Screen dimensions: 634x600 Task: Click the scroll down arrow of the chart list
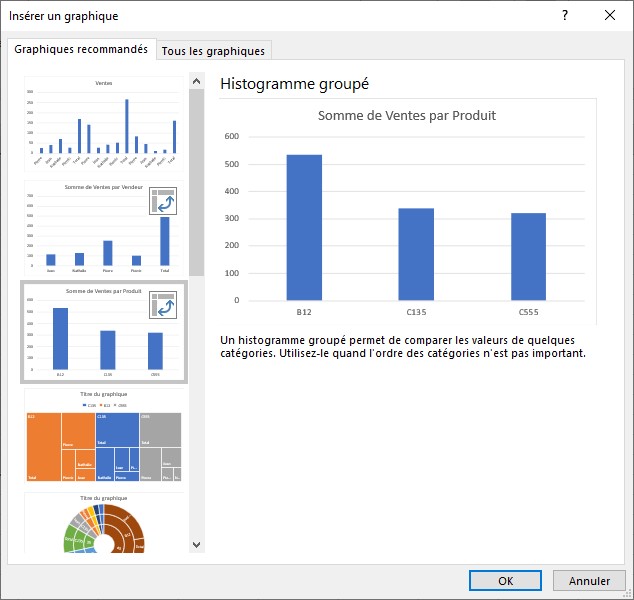tap(196, 545)
